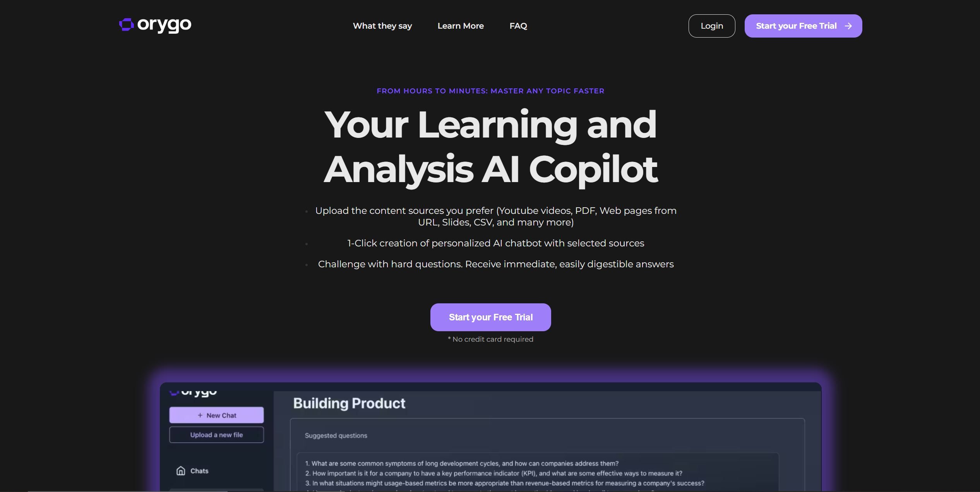Open the What they say menu item
This screenshot has width=980, height=492.
point(382,26)
